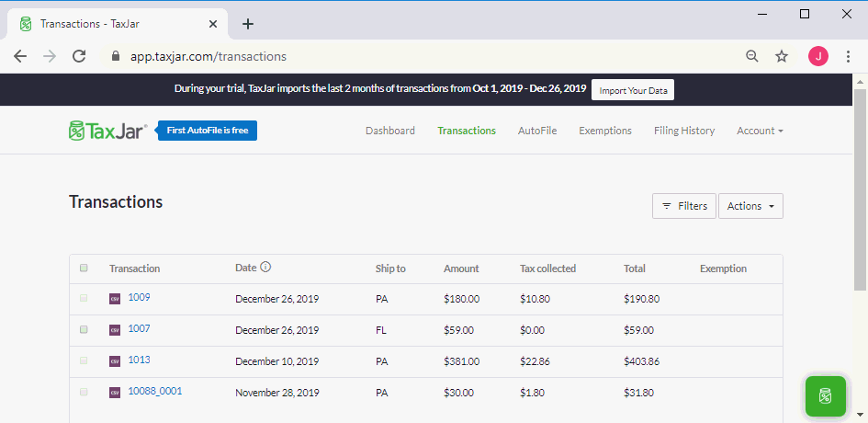The height and width of the screenshot is (423, 868).
Task: Toggle the select-all checkbox in table header
Action: point(84,269)
